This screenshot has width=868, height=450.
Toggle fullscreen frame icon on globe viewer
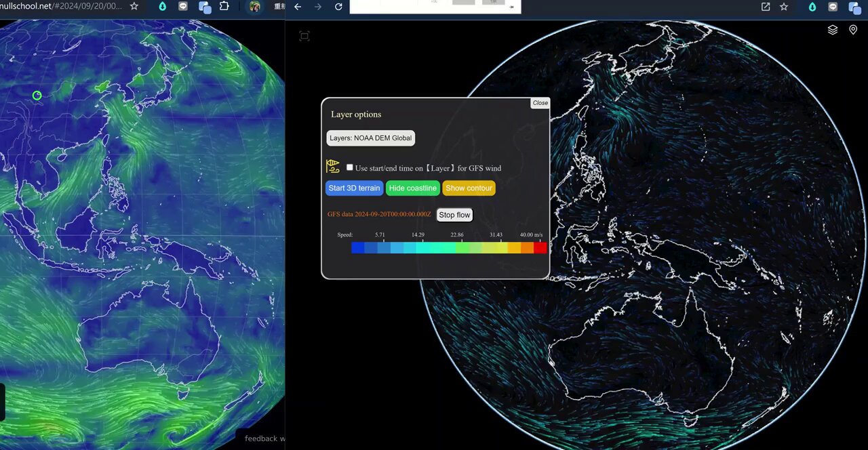click(x=304, y=36)
